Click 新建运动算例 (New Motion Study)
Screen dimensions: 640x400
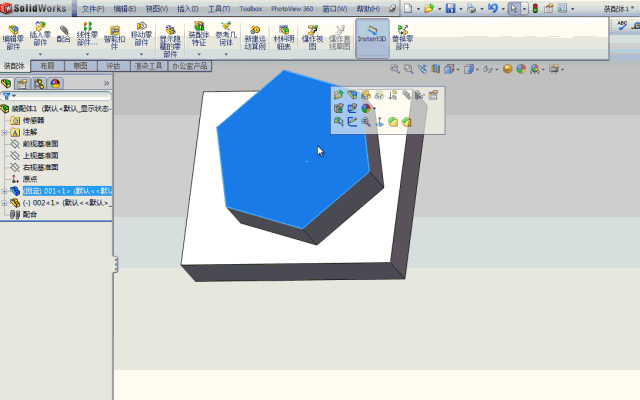(x=255, y=38)
